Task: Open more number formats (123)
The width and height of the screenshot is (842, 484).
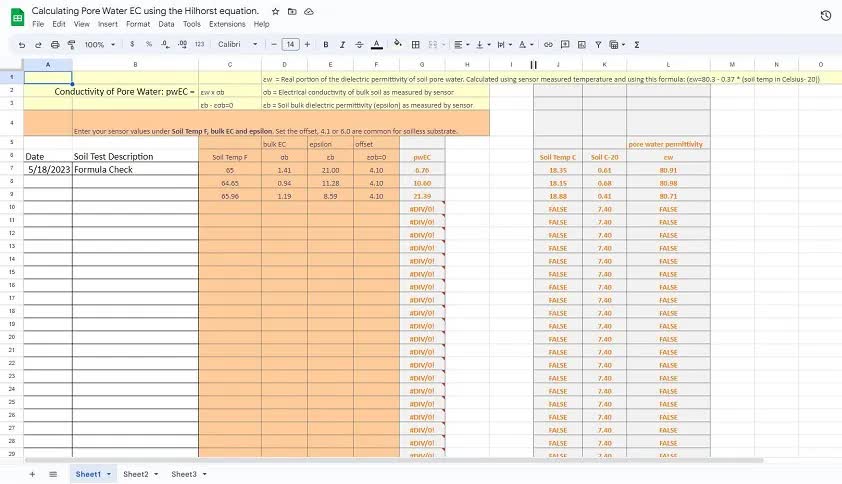Action: (200, 44)
